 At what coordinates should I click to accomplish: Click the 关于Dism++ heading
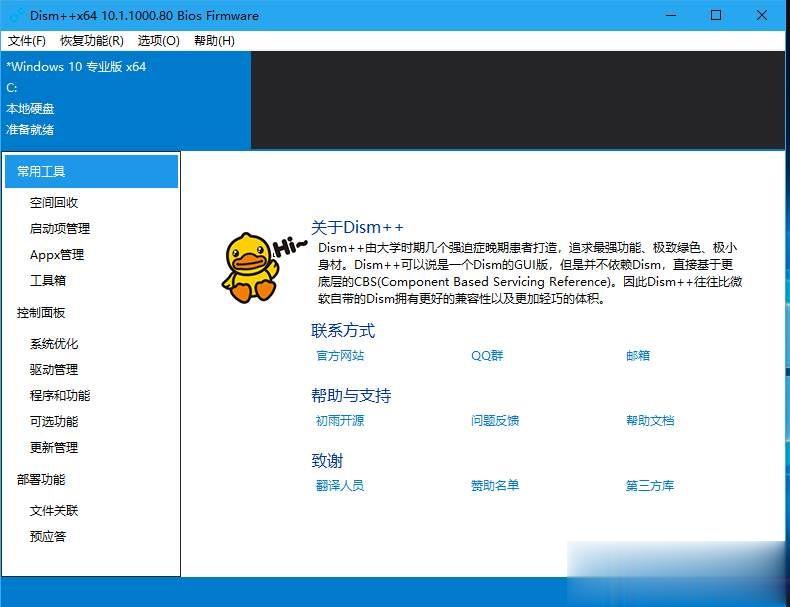357,228
